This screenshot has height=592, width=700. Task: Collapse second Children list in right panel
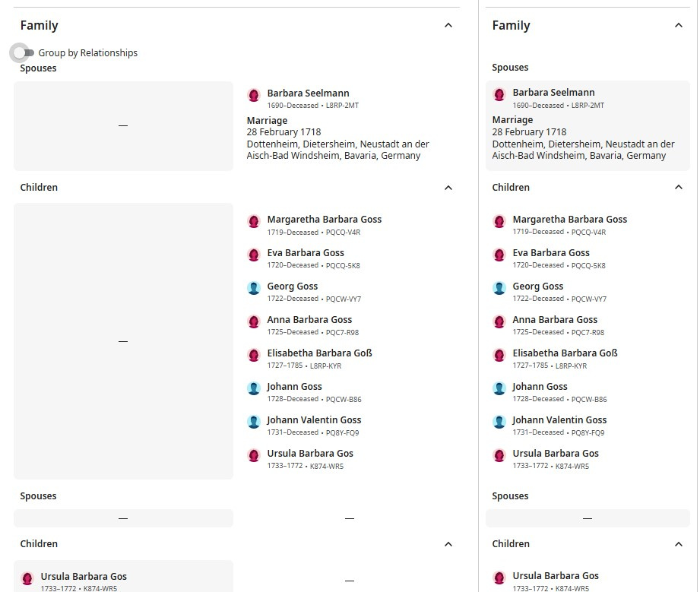678,544
